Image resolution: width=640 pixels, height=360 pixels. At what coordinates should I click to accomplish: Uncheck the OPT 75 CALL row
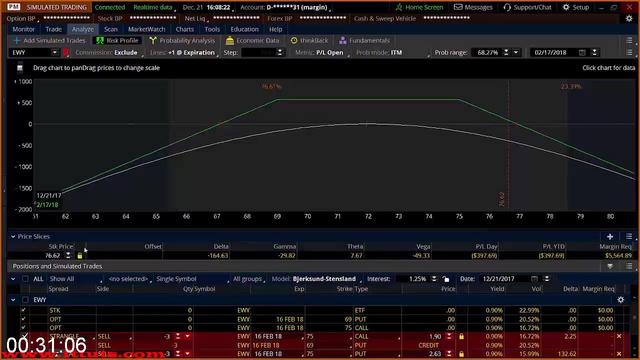[23, 328]
